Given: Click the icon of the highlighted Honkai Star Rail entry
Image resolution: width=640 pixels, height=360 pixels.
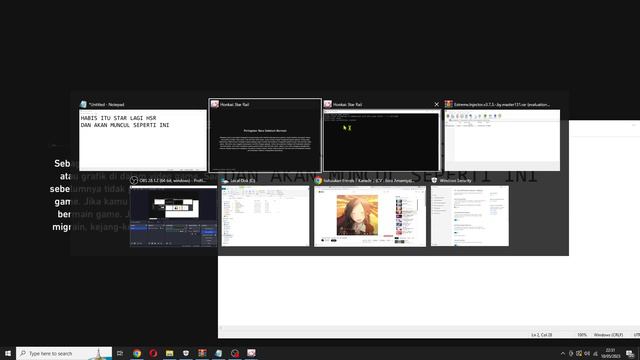Looking at the screenshot, I should point(215,104).
